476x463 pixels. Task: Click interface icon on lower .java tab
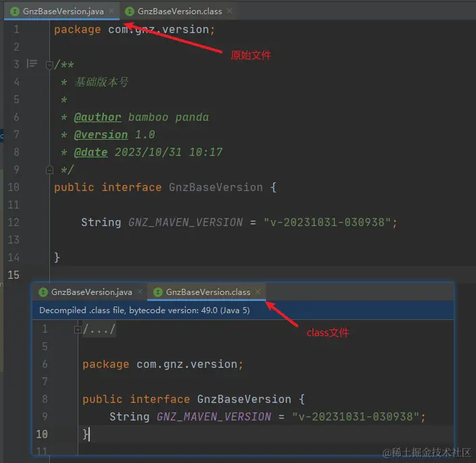pyautogui.click(x=43, y=292)
